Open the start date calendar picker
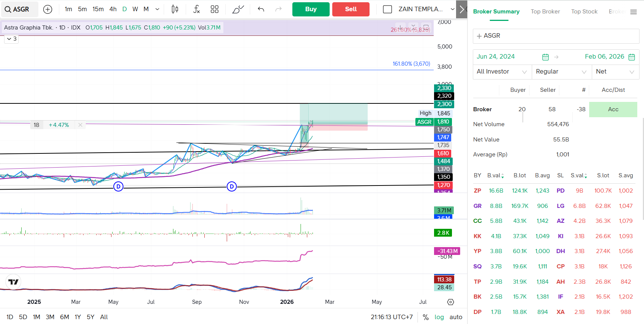The height and width of the screenshot is (324, 644). point(546,57)
